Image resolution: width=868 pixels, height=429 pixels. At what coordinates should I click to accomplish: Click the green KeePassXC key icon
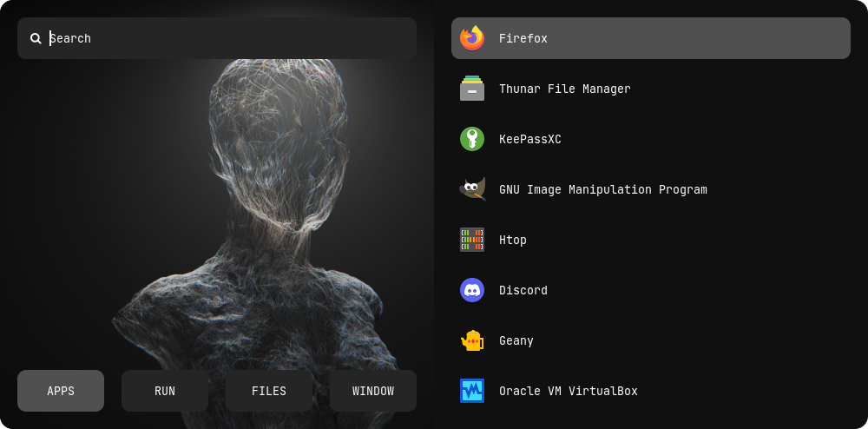coord(472,139)
